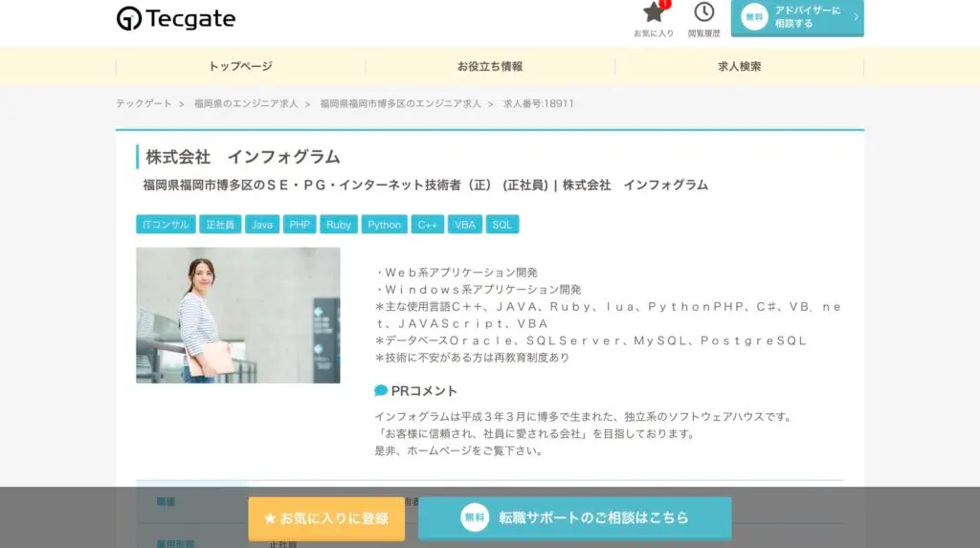Select the C++ tag
The width and height of the screenshot is (980, 548).
[x=428, y=225]
